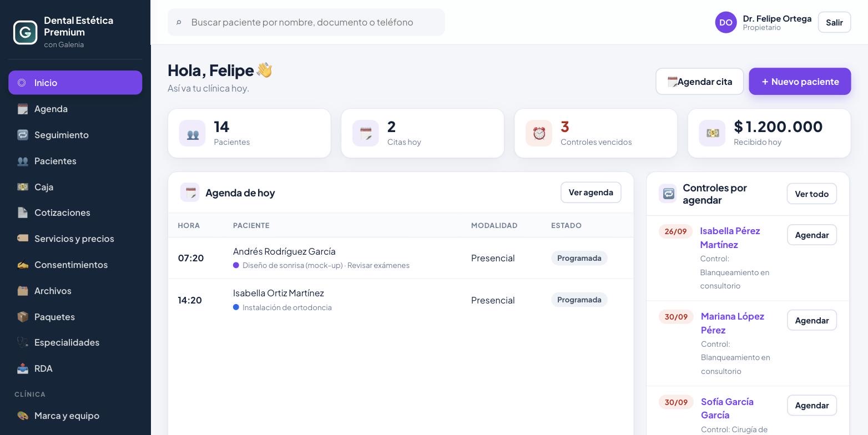The width and height of the screenshot is (868, 435).
Task: Open Seguimiento in the sidebar
Action: click(x=75, y=135)
